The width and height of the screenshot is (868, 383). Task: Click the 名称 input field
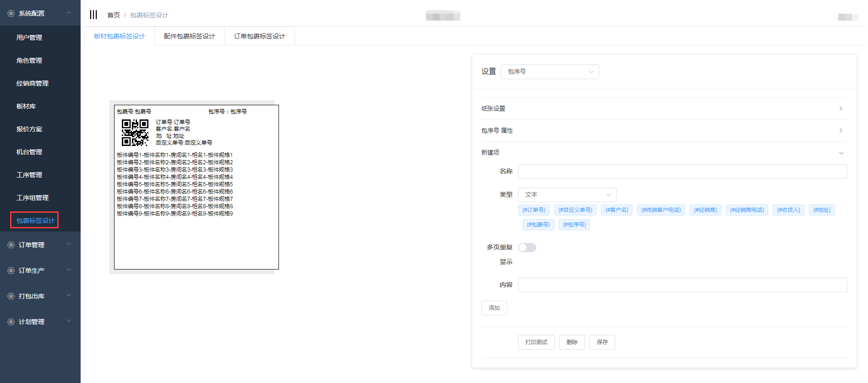point(682,172)
